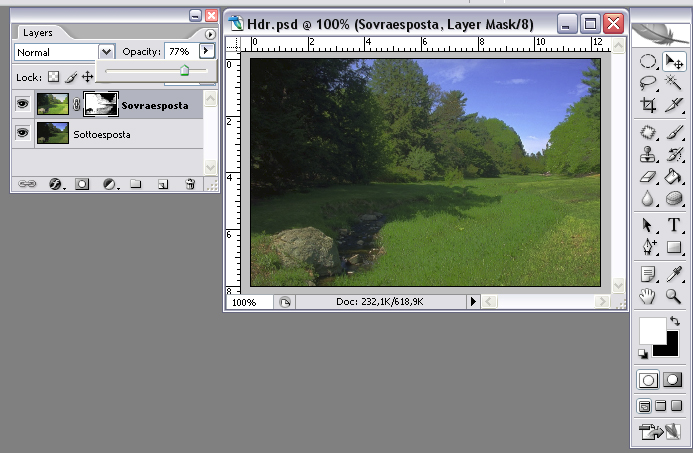Image resolution: width=693 pixels, height=453 pixels.
Task: Click the opacity slider handle
Action: pos(184,71)
